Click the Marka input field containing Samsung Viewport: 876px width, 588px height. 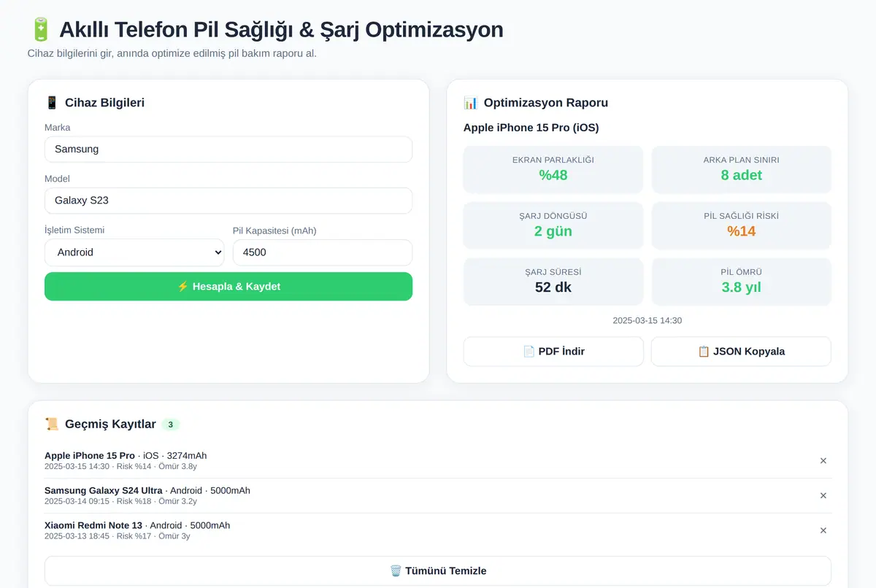click(228, 149)
